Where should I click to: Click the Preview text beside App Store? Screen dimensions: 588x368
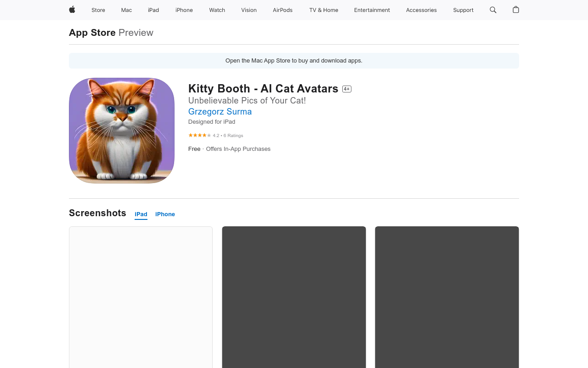coord(136,33)
